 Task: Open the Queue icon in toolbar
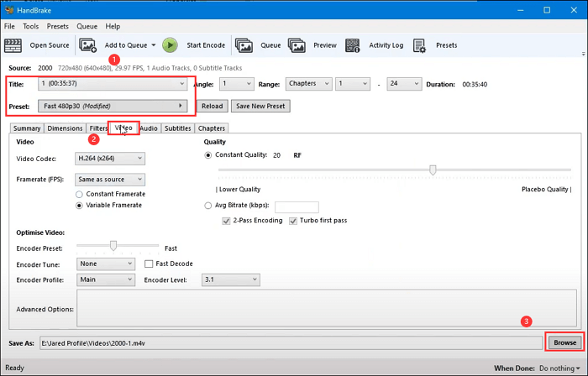pyautogui.click(x=244, y=45)
